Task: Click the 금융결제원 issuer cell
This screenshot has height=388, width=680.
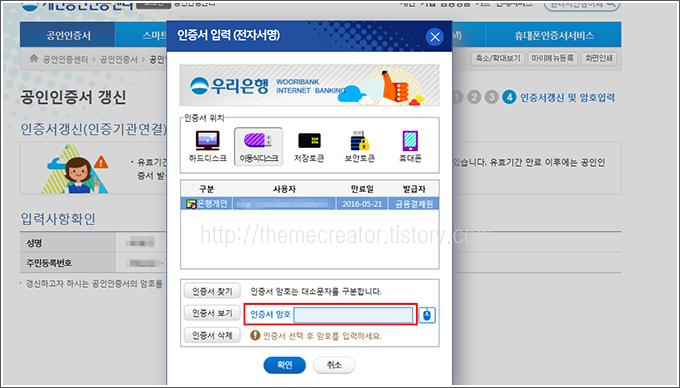Action: tap(414, 203)
